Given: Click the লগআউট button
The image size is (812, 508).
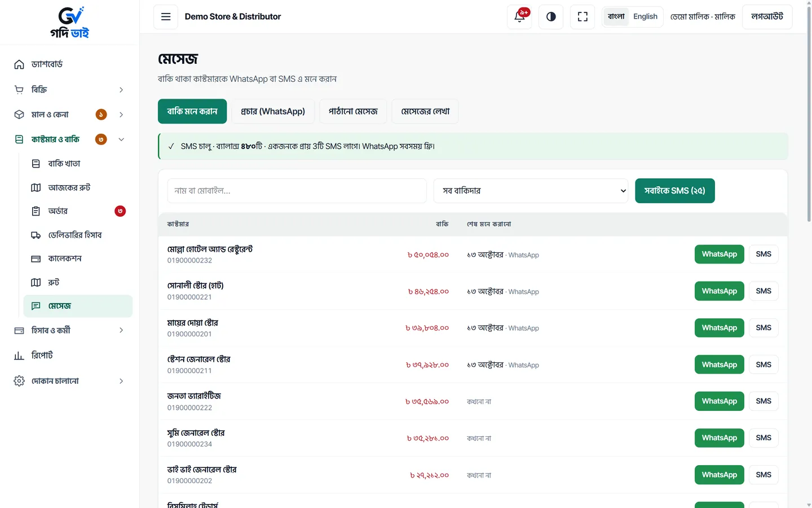Looking at the screenshot, I should (767, 17).
